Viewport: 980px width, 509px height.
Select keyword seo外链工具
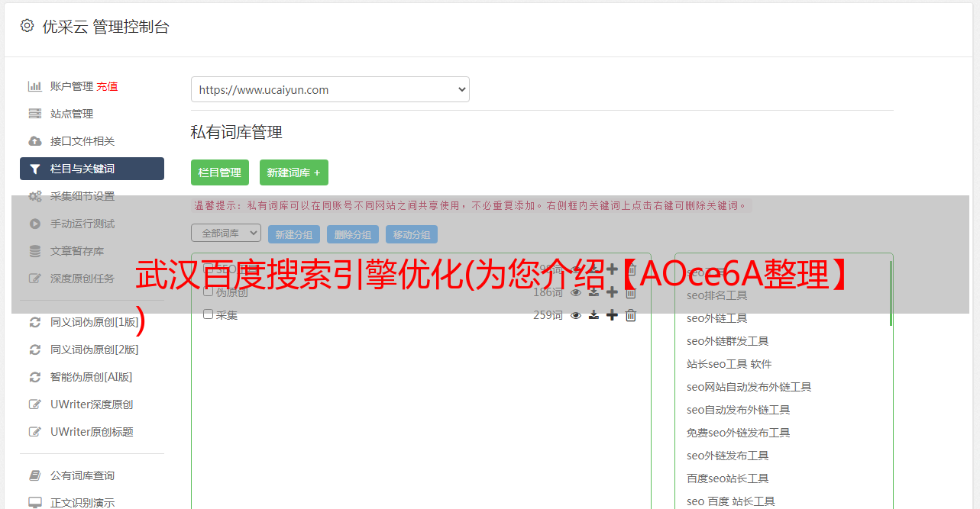point(717,318)
